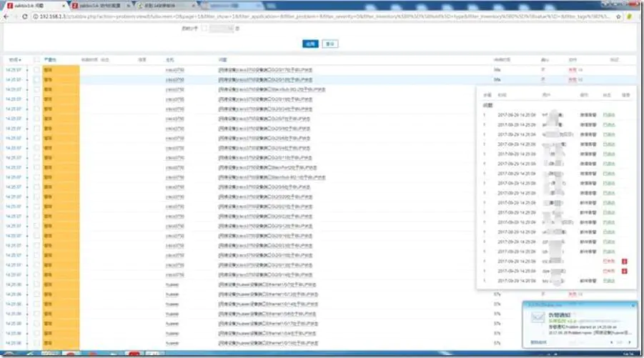Screen dimensions: 644x358
Task: Open the greyed dropdown beside the filter checkbox
Action: pos(222,29)
